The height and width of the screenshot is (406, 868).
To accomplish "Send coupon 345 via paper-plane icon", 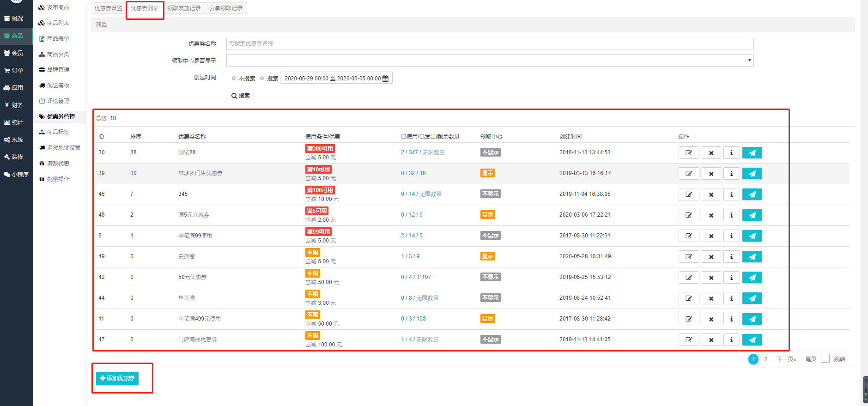I will click(752, 194).
